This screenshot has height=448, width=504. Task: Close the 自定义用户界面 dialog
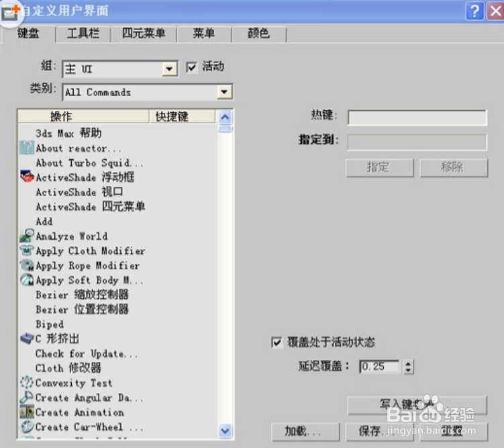point(495,11)
